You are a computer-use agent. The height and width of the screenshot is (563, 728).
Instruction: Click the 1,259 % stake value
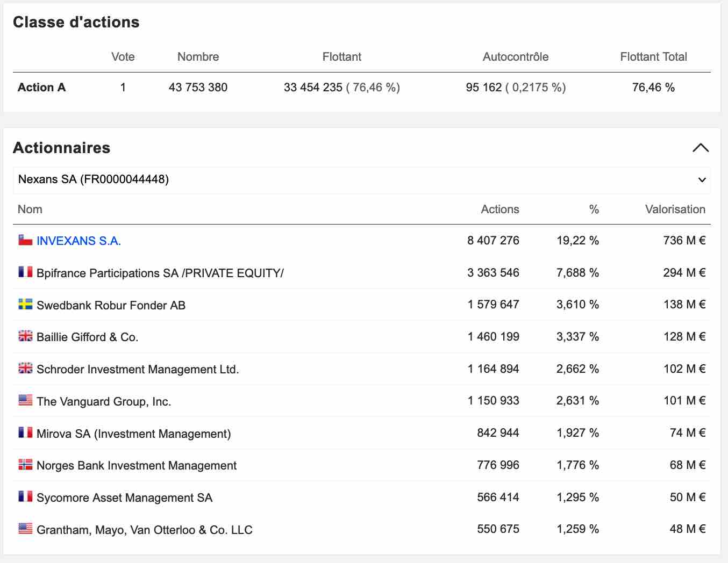pyautogui.click(x=577, y=529)
